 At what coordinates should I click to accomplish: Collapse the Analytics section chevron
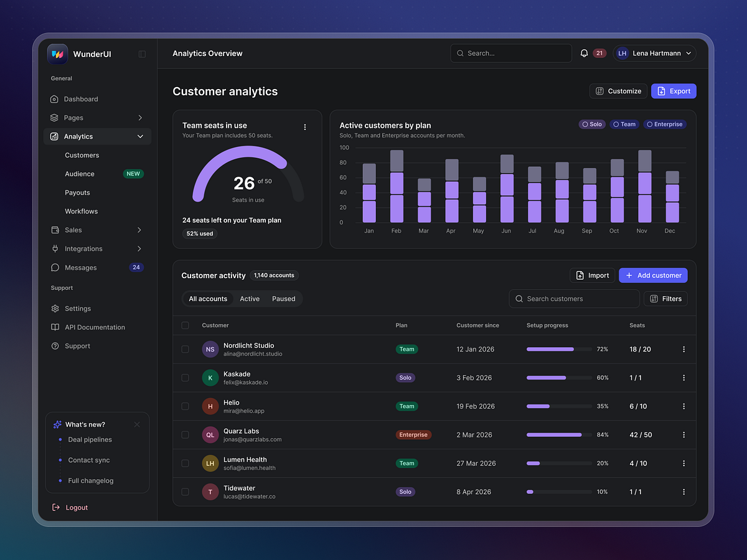(140, 136)
